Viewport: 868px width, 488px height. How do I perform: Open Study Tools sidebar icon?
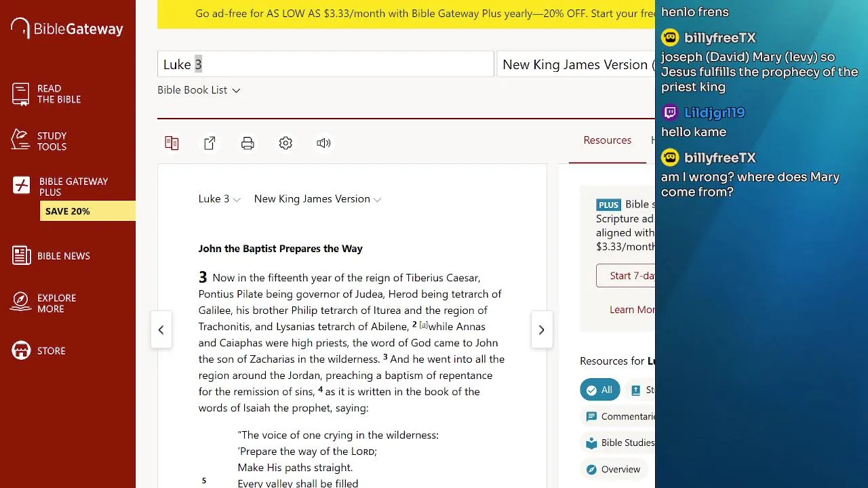[20, 140]
